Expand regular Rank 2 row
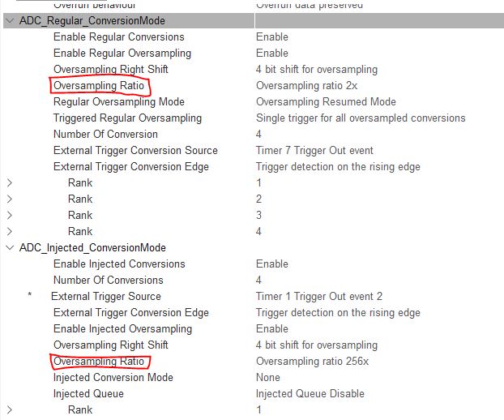Image resolution: width=504 pixels, height=420 pixels. (x=10, y=199)
